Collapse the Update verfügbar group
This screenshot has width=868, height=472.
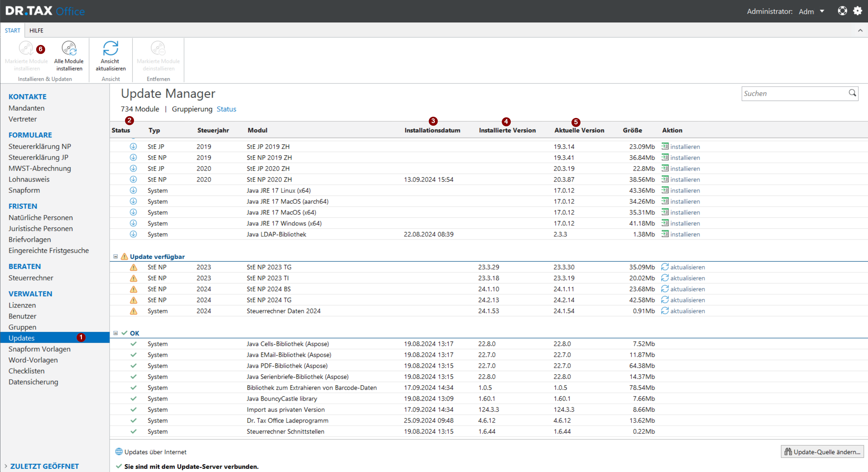[x=116, y=257]
